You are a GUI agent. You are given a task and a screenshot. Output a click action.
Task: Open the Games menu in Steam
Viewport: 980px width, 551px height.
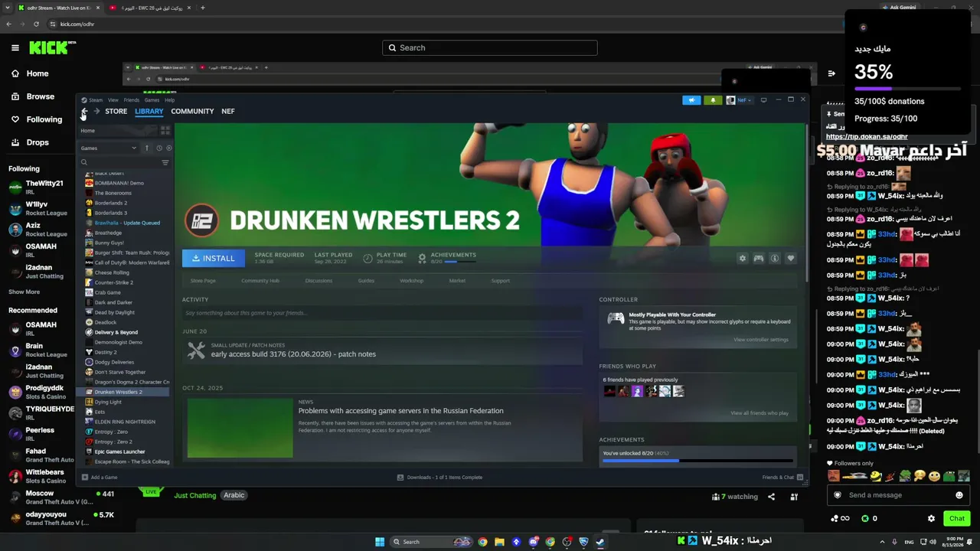[152, 100]
